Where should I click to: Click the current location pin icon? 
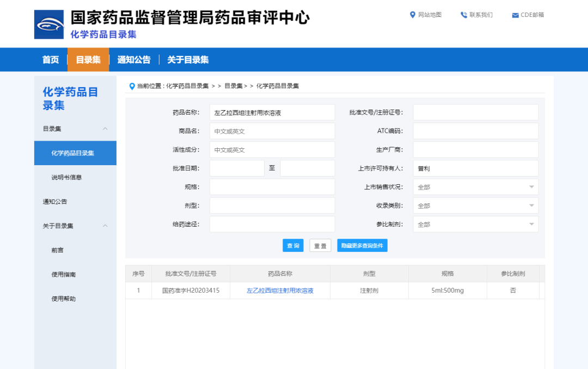(x=132, y=86)
